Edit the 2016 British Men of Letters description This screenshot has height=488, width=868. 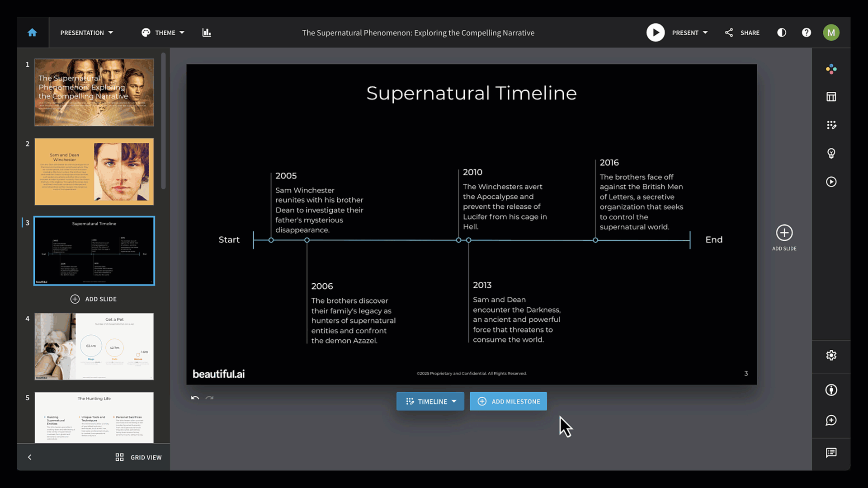[642, 202]
